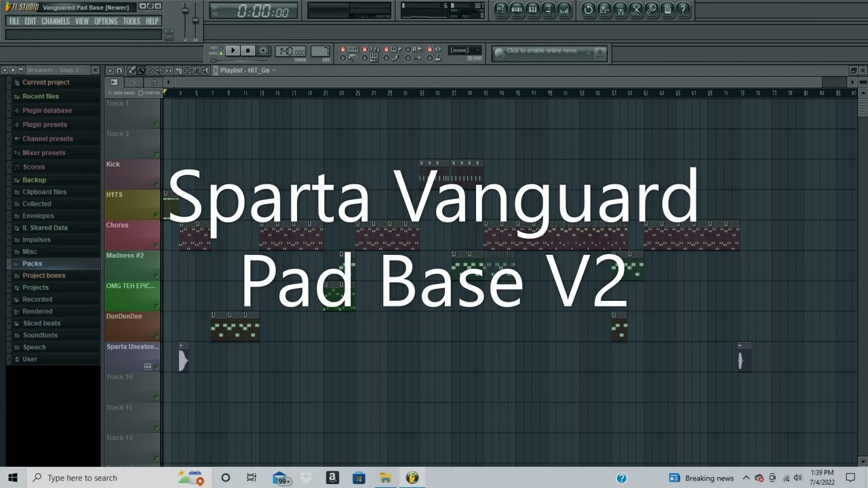Toggle the 3-2-1 recording countdown

[x=371, y=49]
